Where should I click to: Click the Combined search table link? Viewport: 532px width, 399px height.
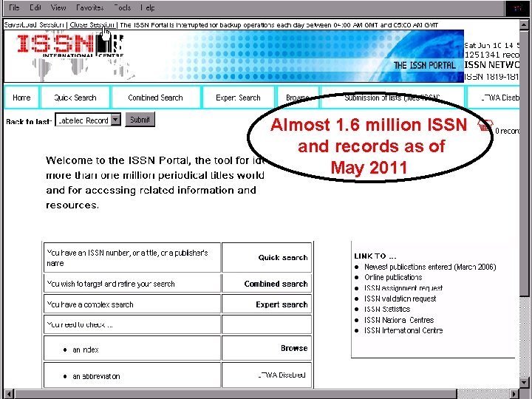coord(276,284)
